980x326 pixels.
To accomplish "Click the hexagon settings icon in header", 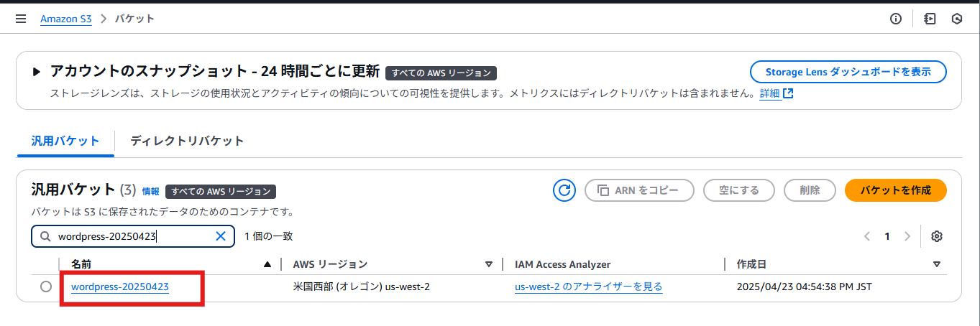I will [x=957, y=19].
